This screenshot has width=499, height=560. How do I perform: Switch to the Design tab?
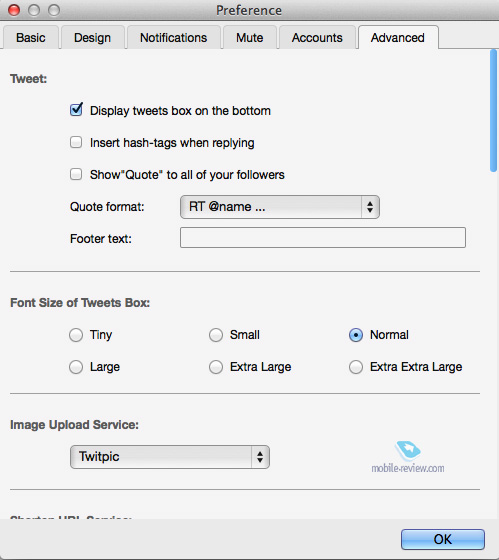pyautogui.click(x=93, y=38)
